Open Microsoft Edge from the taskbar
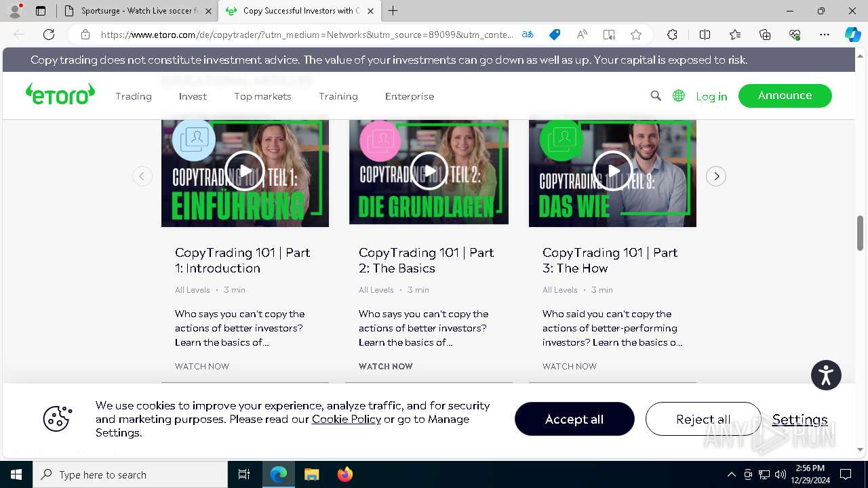This screenshot has height=488, width=868. point(279,474)
